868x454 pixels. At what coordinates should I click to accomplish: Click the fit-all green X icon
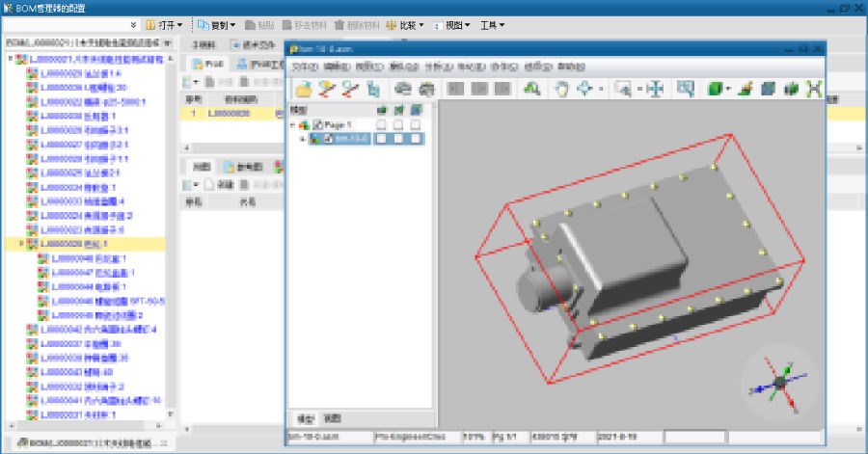tap(813, 89)
